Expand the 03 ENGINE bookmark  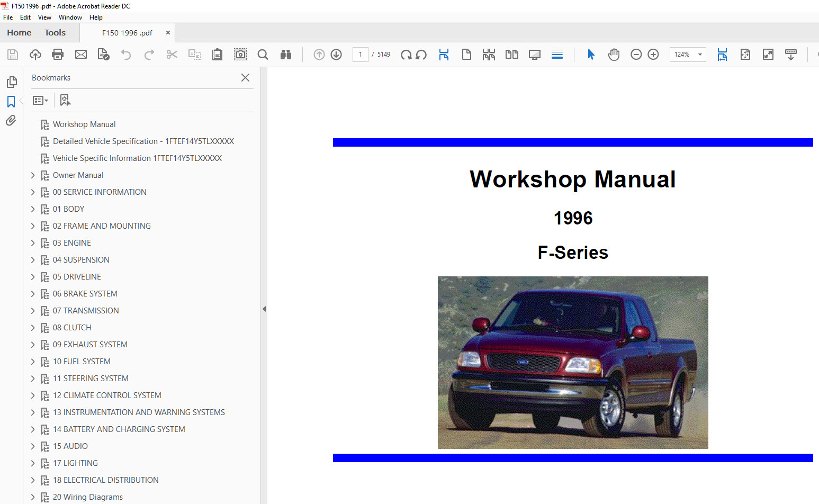click(x=33, y=243)
